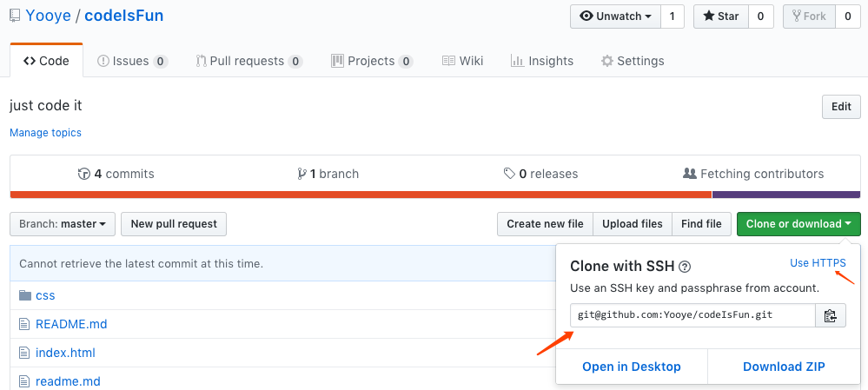Switch to the Issues tab
Image resolution: width=868 pixels, height=390 pixels.
point(131,61)
